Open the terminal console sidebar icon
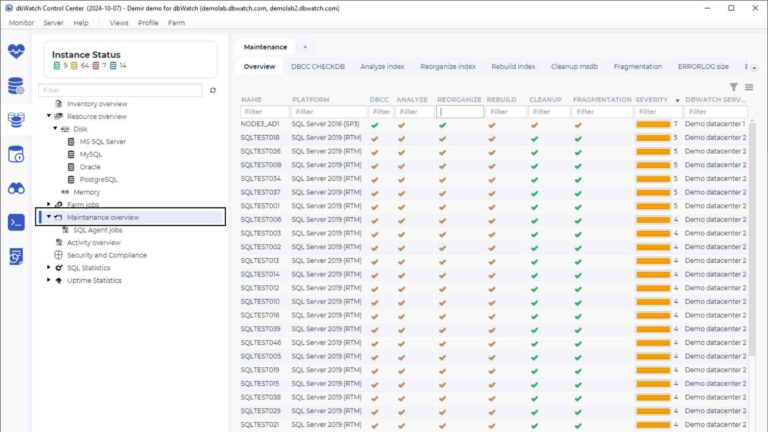The width and height of the screenshot is (768, 432). pos(16,222)
